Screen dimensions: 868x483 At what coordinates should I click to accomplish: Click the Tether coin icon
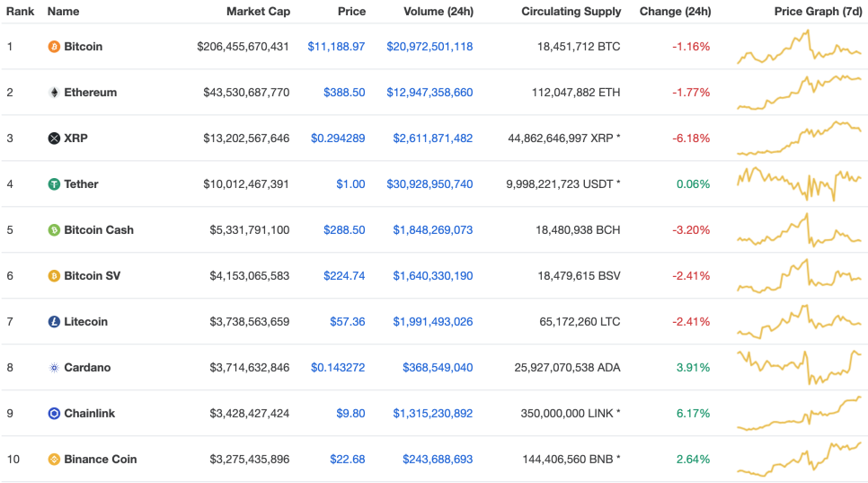[x=54, y=184]
